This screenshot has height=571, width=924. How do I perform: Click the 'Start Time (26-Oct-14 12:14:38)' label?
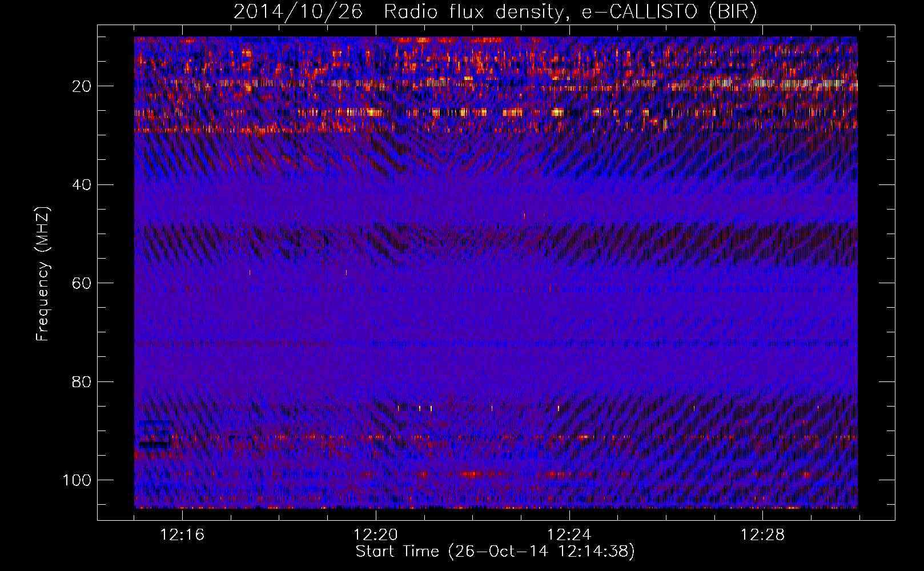(x=495, y=552)
